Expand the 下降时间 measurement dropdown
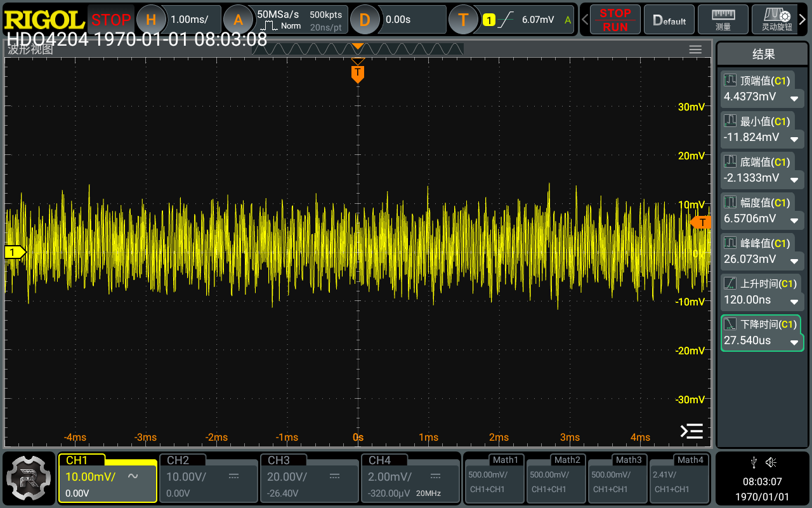 point(794,342)
